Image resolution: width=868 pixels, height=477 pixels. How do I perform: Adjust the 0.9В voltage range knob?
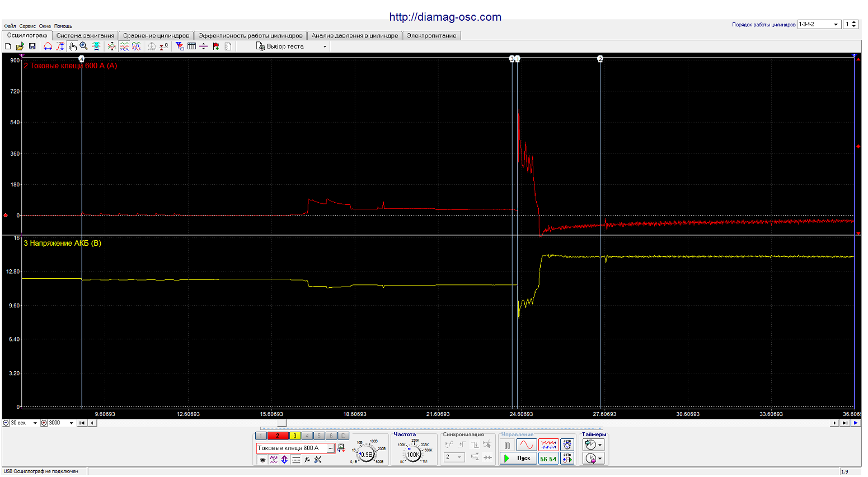[x=367, y=455]
